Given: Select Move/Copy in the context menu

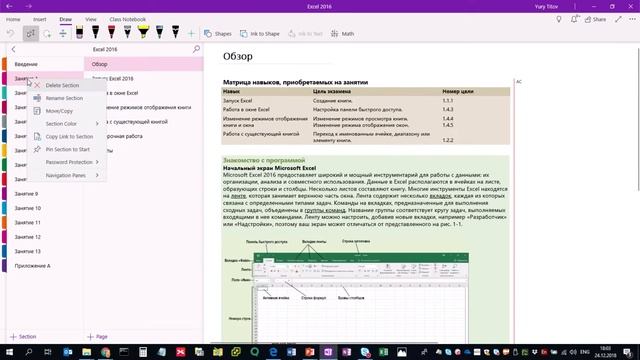Looking at the screenshot, I should tap(67, 111).
